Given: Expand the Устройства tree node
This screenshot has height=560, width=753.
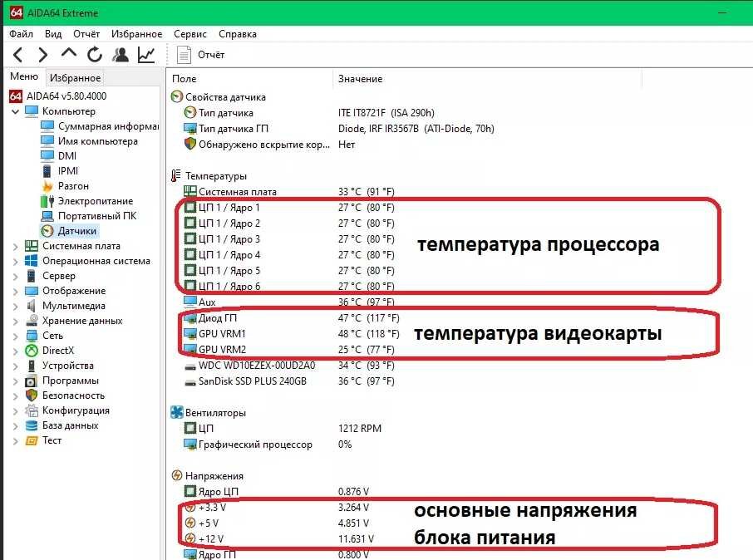Looking at the screenshot, I should point(15,366).
